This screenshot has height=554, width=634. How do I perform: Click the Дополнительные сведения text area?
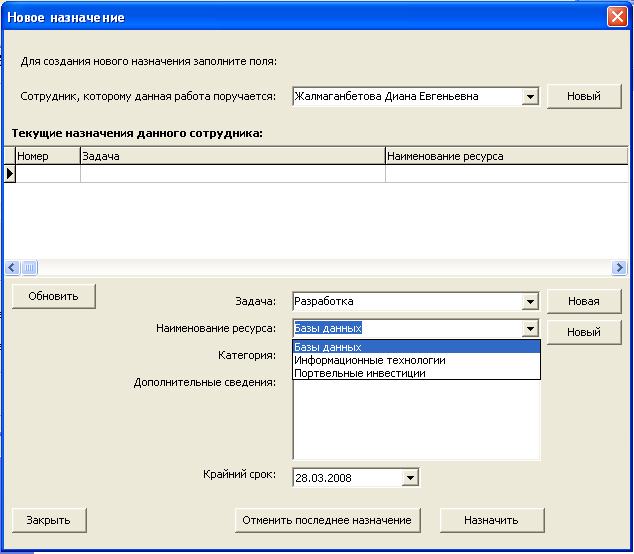point(416,420)
